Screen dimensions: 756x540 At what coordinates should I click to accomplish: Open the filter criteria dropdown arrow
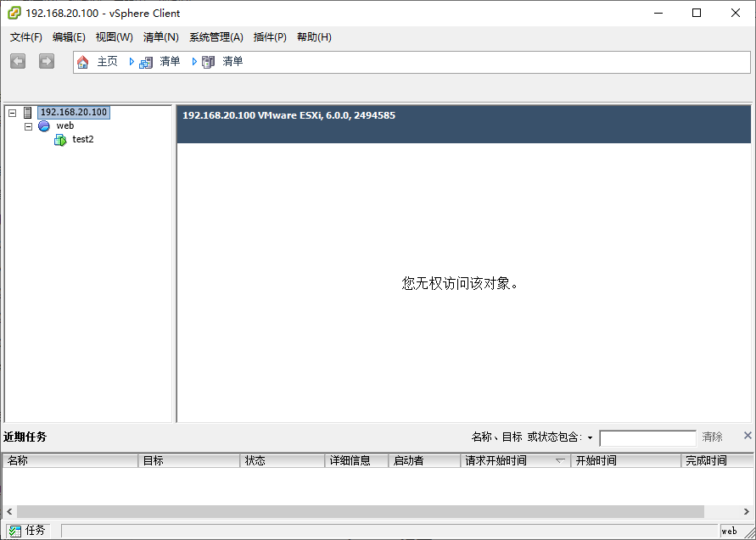590,438
